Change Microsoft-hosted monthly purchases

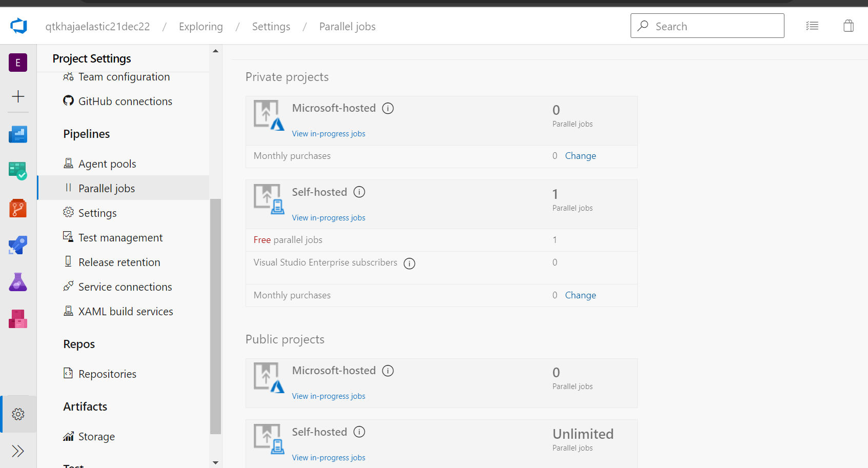pyautogui.click(x=580, y=156)
